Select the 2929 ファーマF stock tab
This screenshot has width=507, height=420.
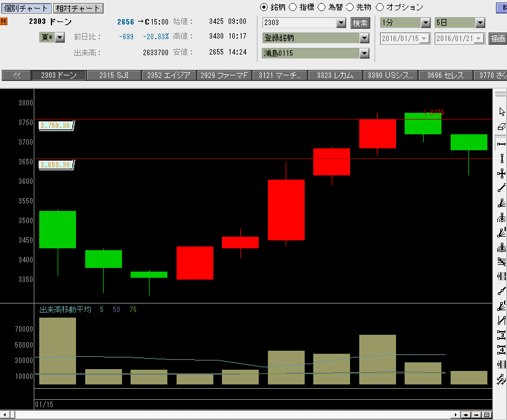point(224,75)
